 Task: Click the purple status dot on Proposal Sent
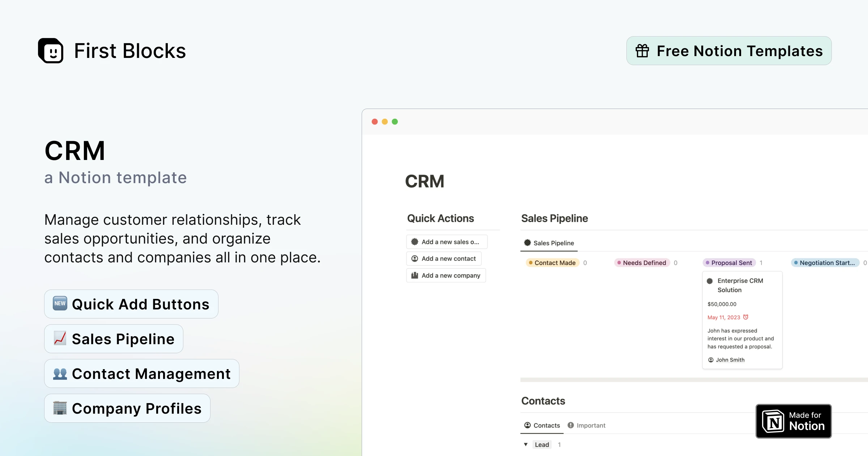click(707, 263)
